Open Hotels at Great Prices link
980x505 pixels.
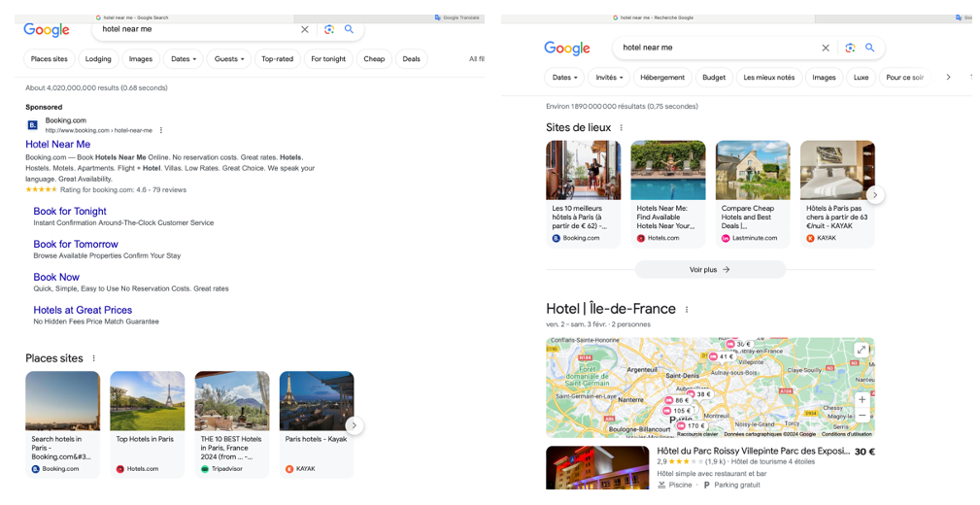(83, 310)
